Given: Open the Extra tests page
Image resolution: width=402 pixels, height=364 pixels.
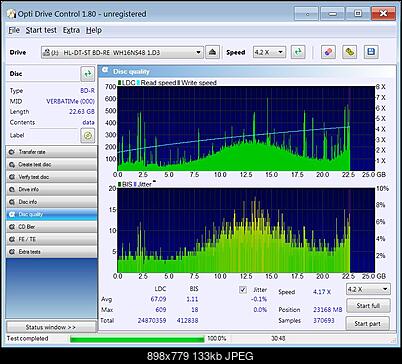Looking at the screenshot, I should pos(51,252).
